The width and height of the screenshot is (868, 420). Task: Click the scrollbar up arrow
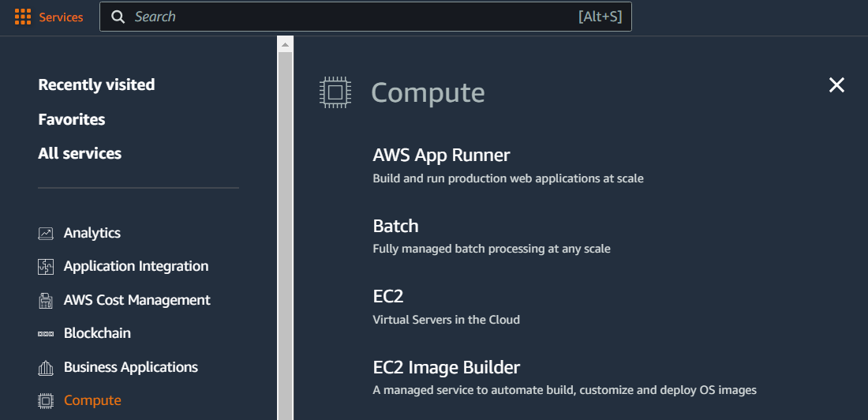click(285, 44)
